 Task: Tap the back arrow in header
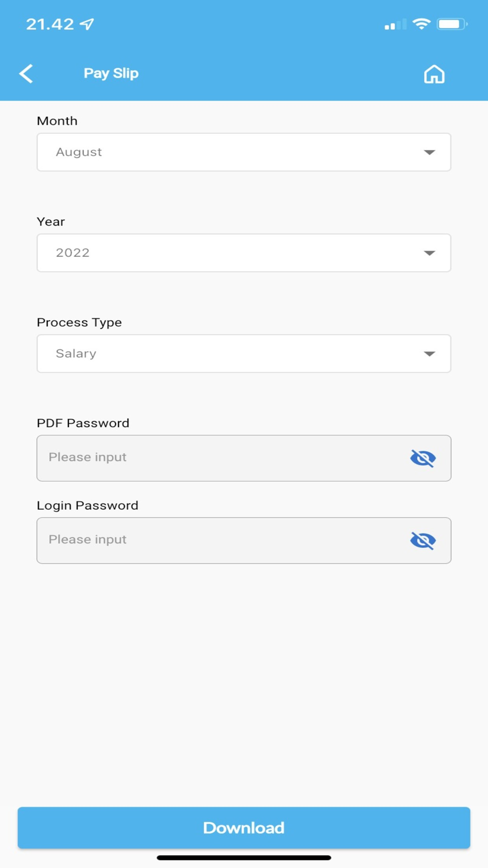[26, 74]
